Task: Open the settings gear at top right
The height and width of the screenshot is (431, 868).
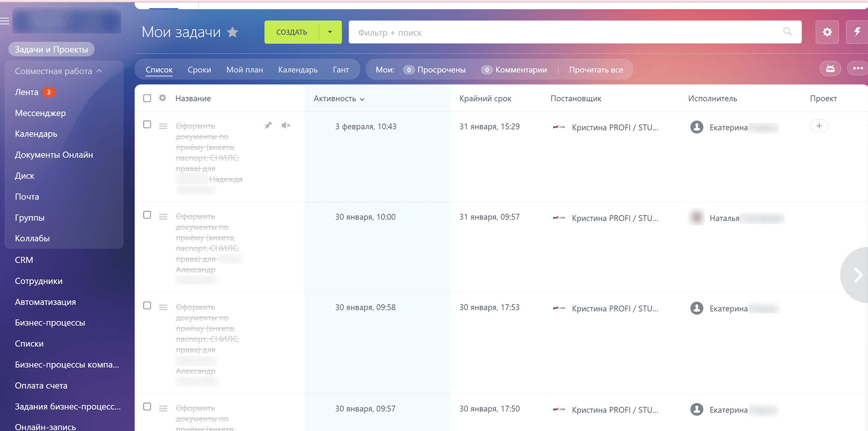Action: 827,32
